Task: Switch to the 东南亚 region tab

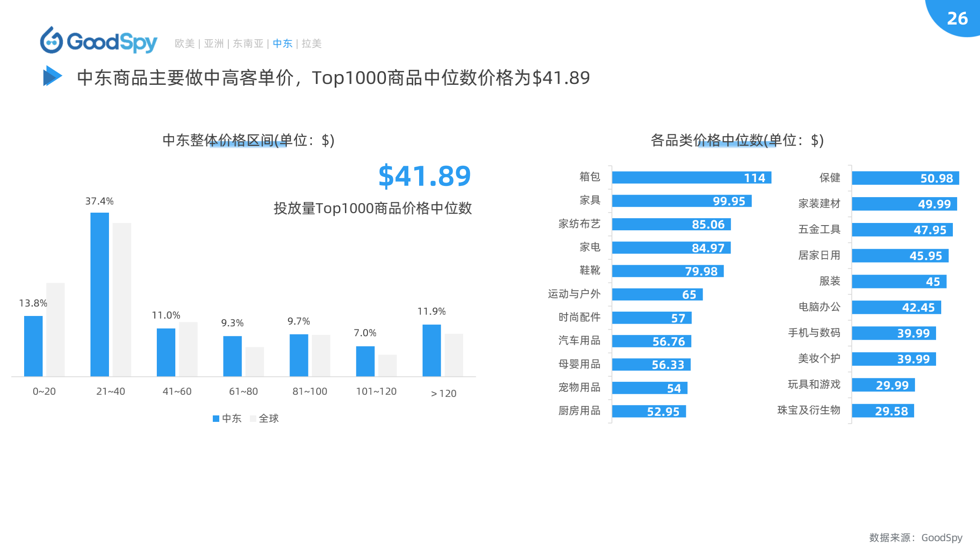Action: click(248, 43)
